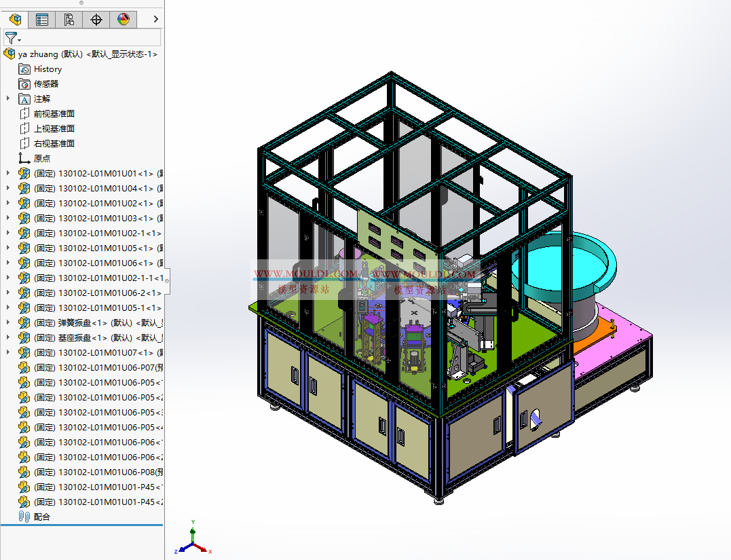Select the 上视基准面 top plane icon
Screen dimensions: 731x560
click(24, 129)
